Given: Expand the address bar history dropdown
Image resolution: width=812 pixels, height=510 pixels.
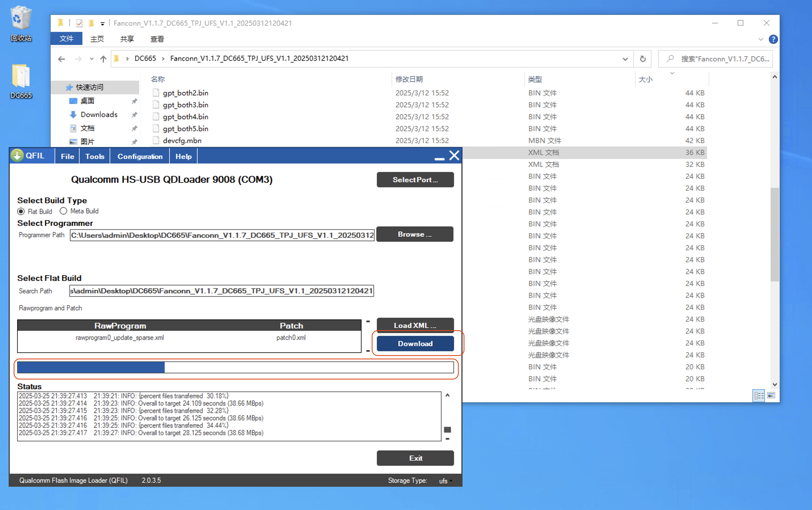Looking at the screenshot, I should coord(625,59).
